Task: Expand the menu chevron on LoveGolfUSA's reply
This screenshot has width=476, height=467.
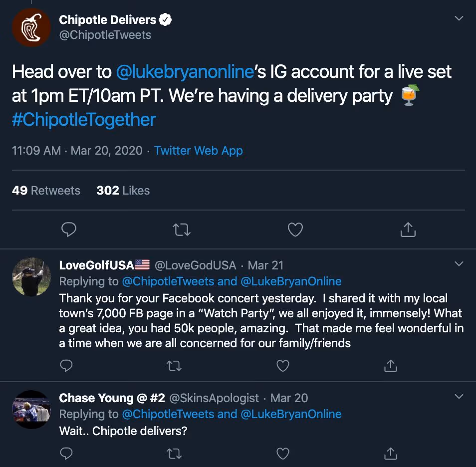Action: coord(459,263)
